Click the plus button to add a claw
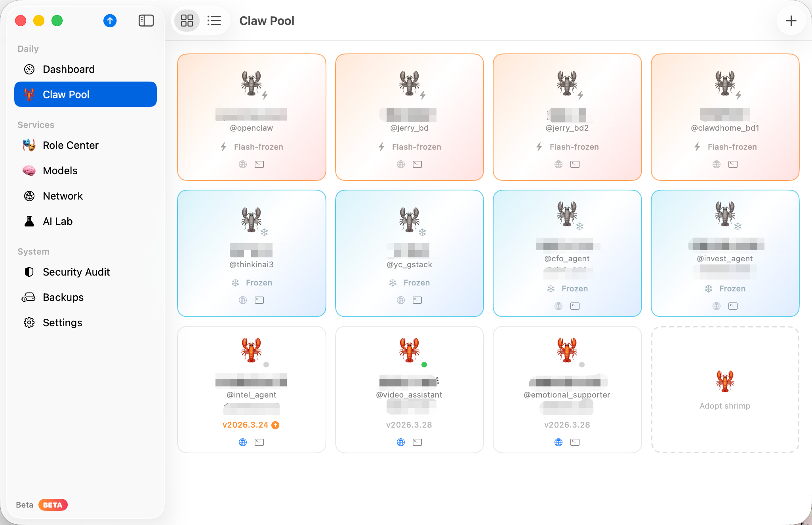The height and width of the screenshot is (525, 812). [791, 21]
